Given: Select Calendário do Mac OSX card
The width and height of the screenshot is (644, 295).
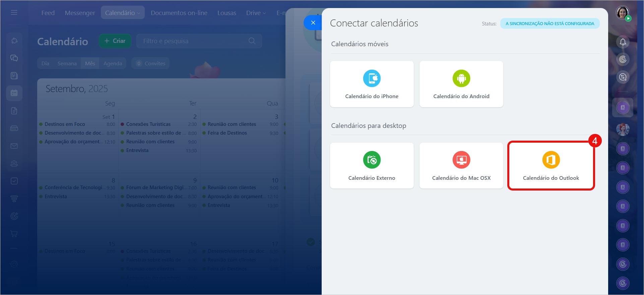Looking at the screenshot, I should (x=461, y=166).
